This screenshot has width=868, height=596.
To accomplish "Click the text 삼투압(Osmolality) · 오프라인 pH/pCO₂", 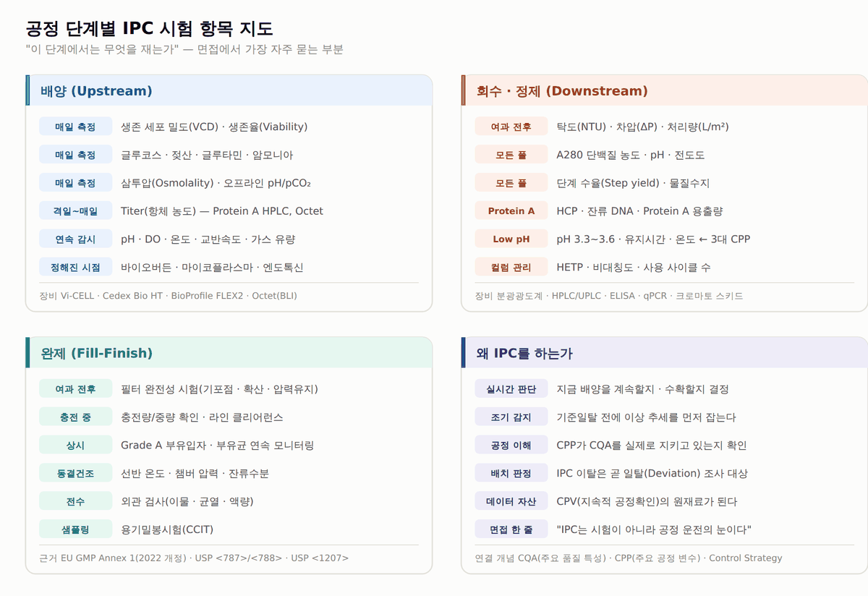I will [216, 183].
